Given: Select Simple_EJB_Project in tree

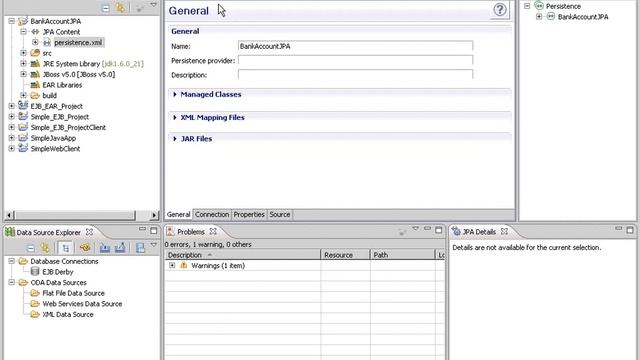Looking at the screenshot, I should [60, 117].
